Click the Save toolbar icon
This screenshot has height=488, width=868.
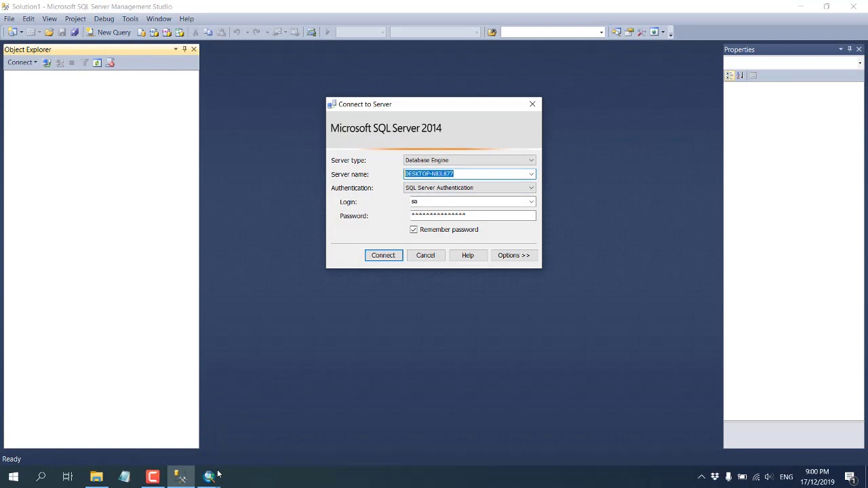(x=62, y=32)
